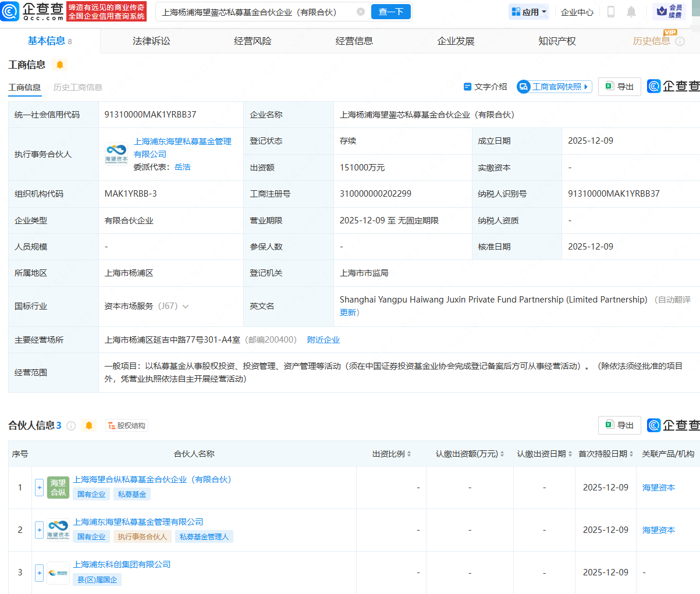
Task: Click bell alert beside 合伙人信息 heading
Action: (x=89, y=426)
